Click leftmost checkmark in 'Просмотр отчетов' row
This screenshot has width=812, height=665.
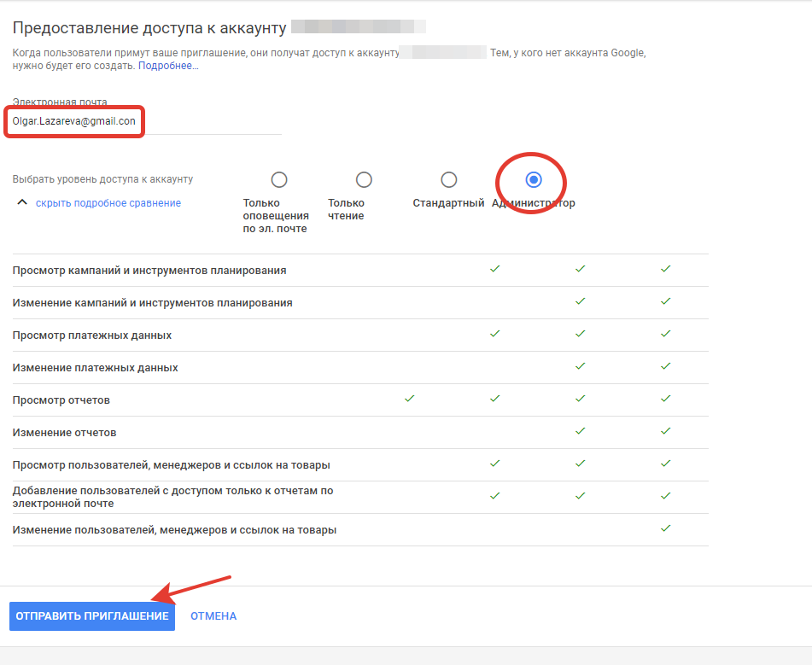409,399
